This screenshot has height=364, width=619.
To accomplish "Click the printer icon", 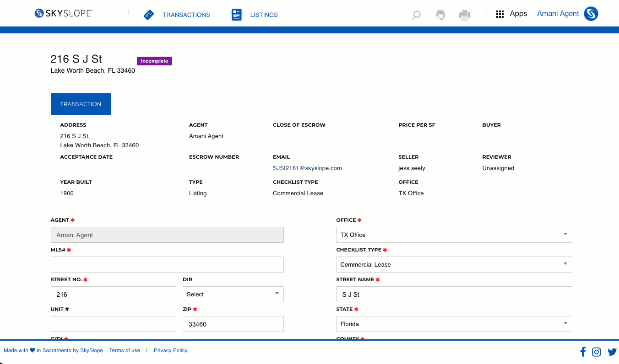I will [x=465, y=15].
